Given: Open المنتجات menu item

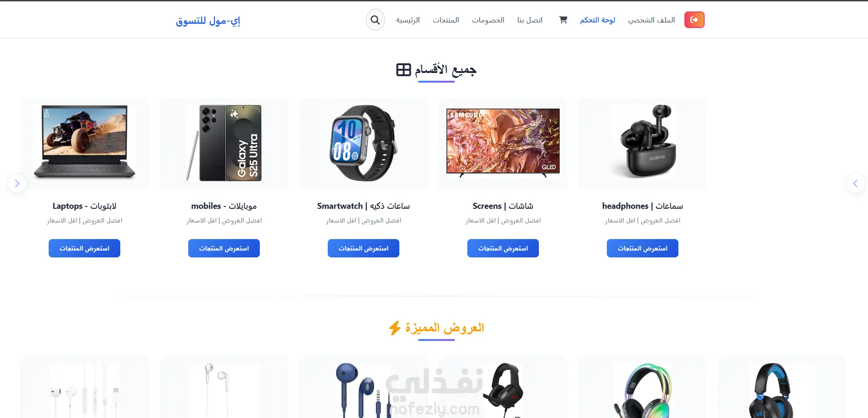Looking at the screenshot, I should pos(446,20).
